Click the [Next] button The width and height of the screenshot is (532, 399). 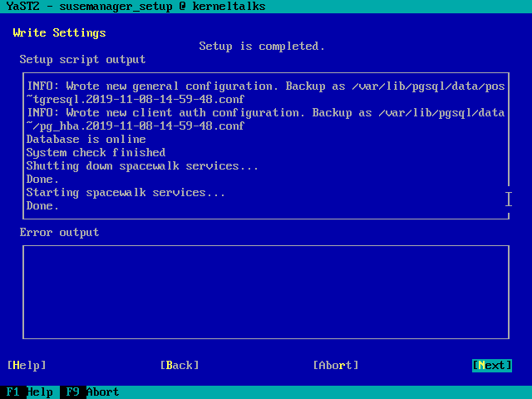click(x=492, y=366)
